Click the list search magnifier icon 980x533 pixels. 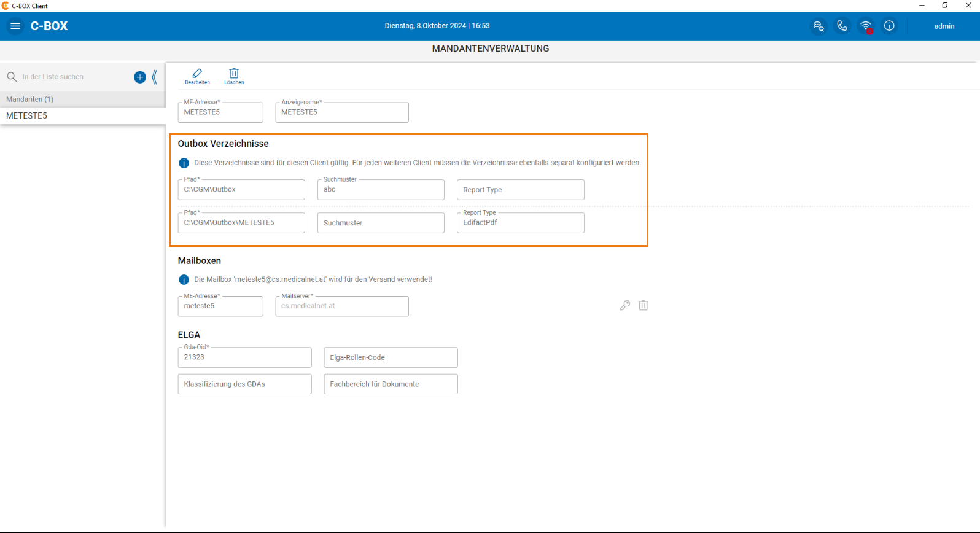click(12, 77)
